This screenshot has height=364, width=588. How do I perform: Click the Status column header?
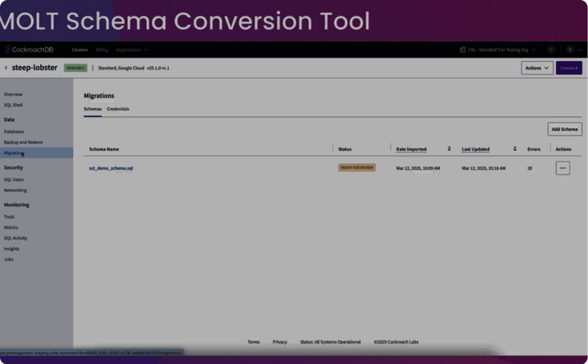point(344,149)
